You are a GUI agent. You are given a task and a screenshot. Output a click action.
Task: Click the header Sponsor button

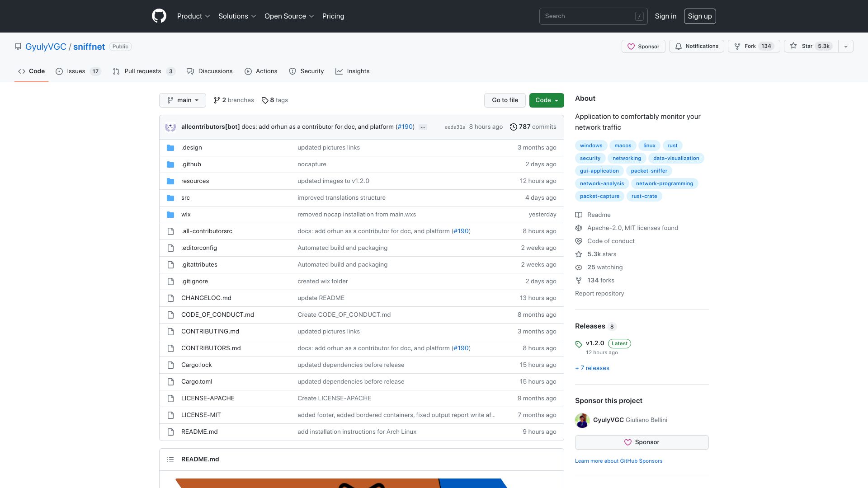click(643, 47)
